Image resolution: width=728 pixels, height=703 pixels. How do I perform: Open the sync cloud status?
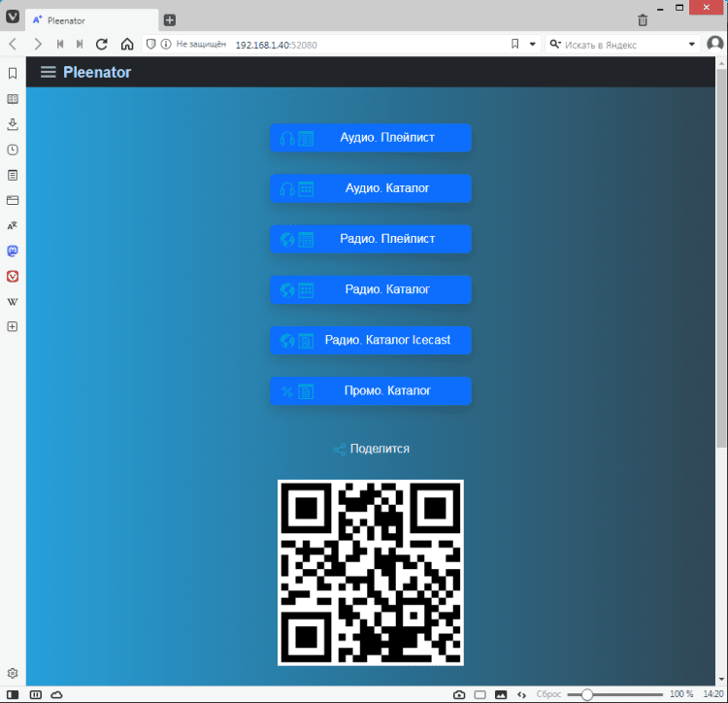point(56,694)
